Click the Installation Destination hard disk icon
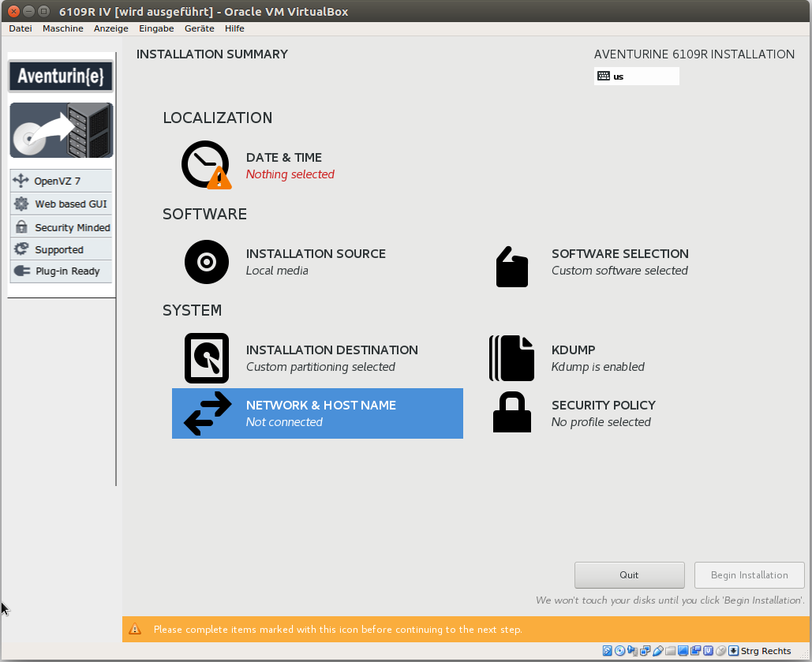 207,358
